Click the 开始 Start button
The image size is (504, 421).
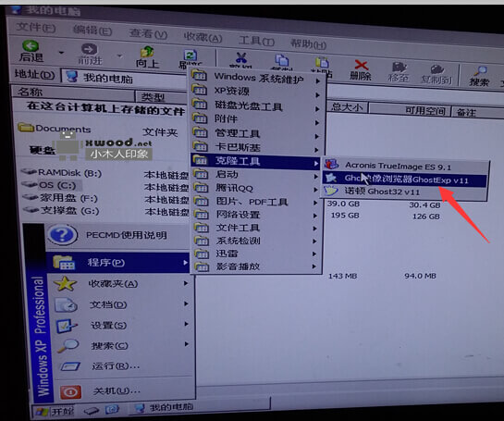[x=55, y=412]
